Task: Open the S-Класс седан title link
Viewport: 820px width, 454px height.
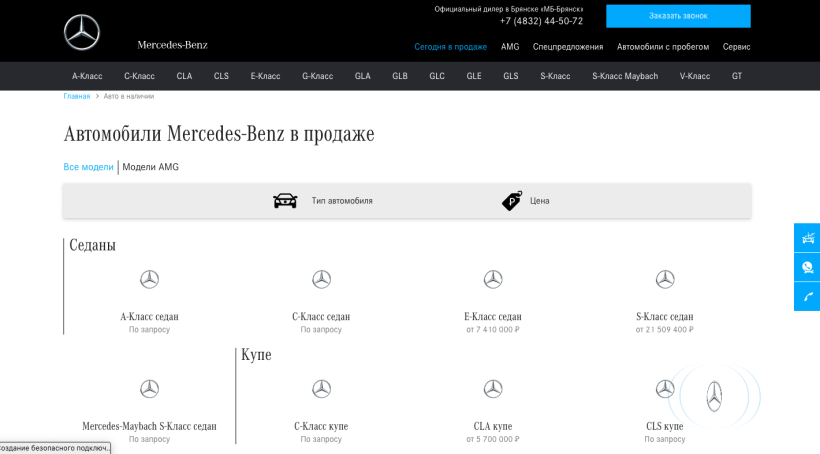Action: 665,316
